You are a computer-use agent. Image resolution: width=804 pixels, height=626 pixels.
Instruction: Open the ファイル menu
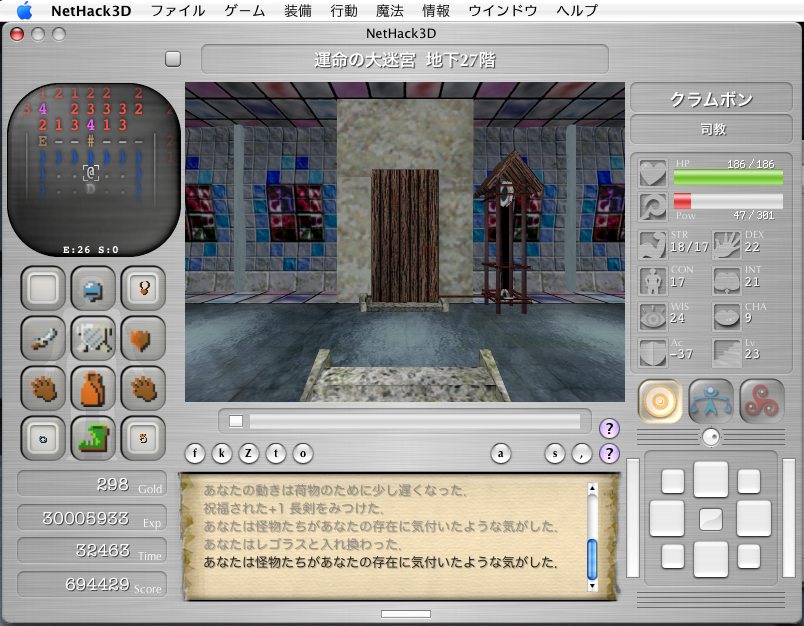pyautogui.click(x=178, y=11)
